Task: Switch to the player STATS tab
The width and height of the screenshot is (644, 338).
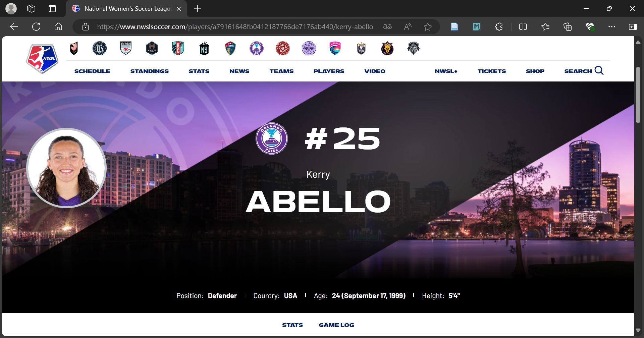Action: point(292,325)
